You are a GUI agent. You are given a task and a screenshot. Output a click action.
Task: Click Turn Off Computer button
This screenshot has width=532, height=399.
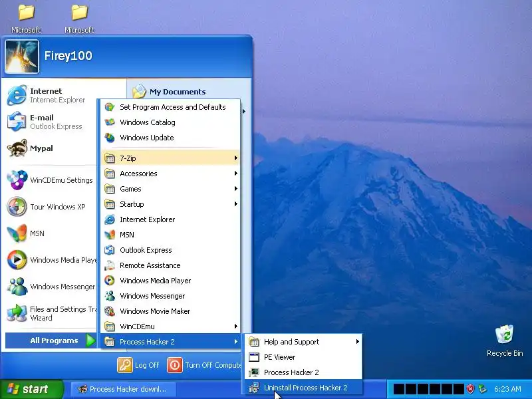pos(204,365)
